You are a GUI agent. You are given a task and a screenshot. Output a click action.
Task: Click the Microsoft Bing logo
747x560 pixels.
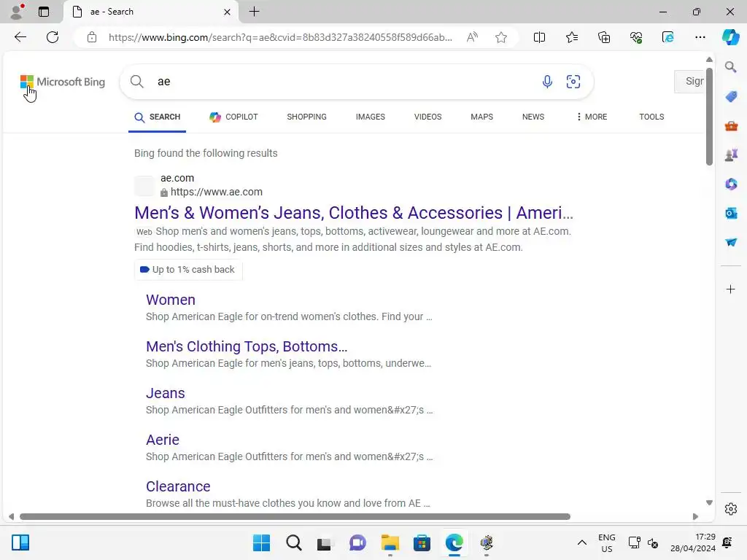(x=63, y=82)
